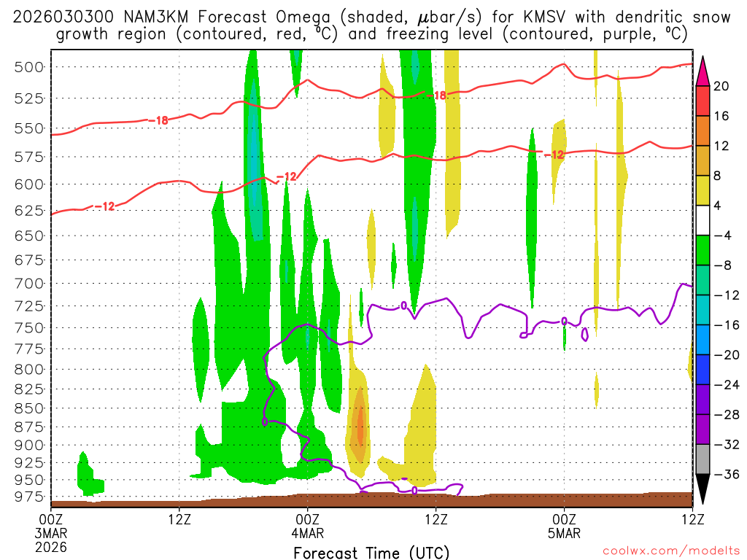This screenshot has width=747, height=560.
Task: Click the leftmost red -18 contour label
Action: pyautogui.click(x=158, y=120)
